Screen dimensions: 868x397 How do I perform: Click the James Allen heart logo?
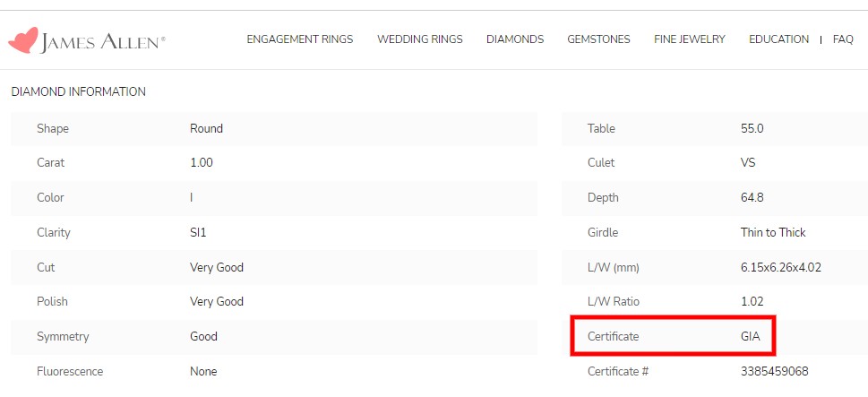tap(22, 40)
